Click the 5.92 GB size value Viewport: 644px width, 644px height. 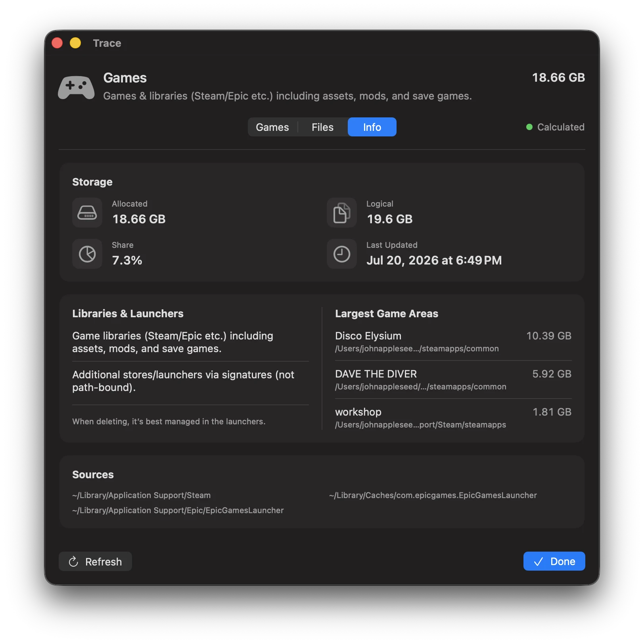552,374
